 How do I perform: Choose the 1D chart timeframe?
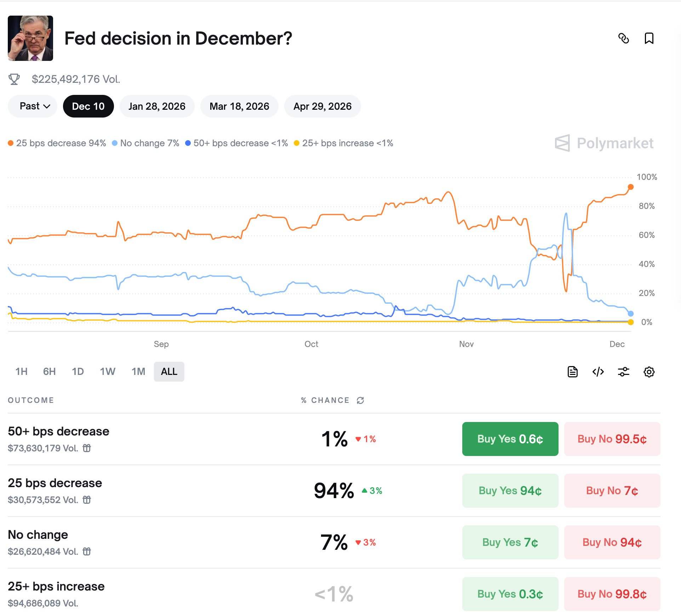tap(78, 372)
